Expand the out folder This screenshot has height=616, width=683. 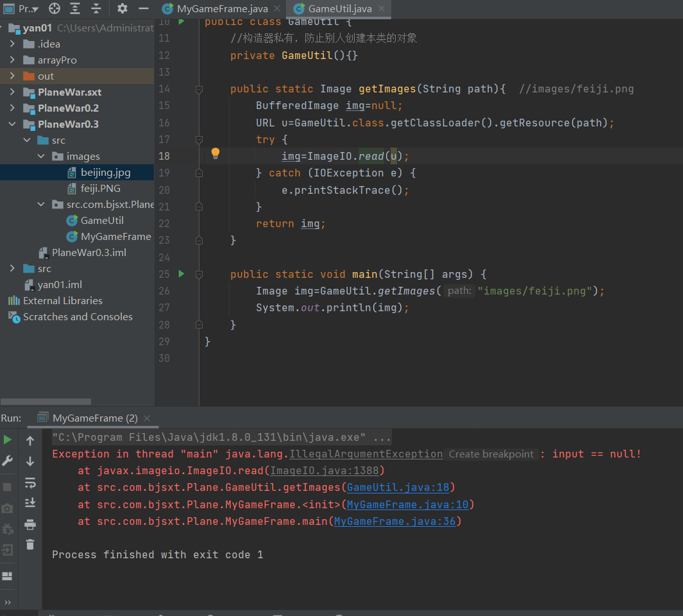click(12, 76)
